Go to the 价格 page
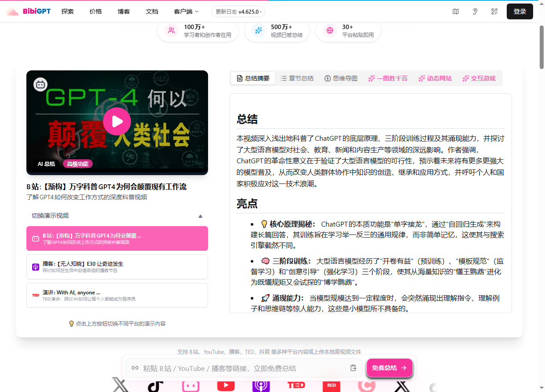This screenshot has height=392, width=545. (95, 11)
